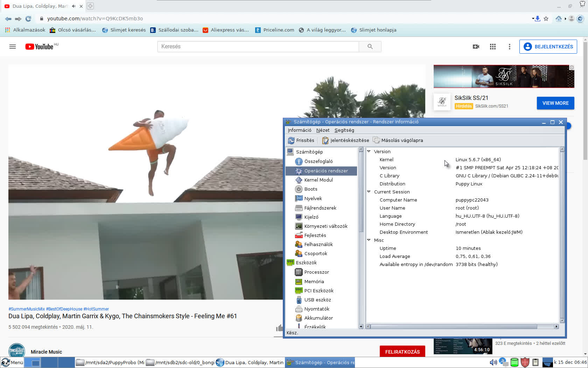
Task: Select Fájlrendszerek tree entry
Action: (x=320, y=208)
